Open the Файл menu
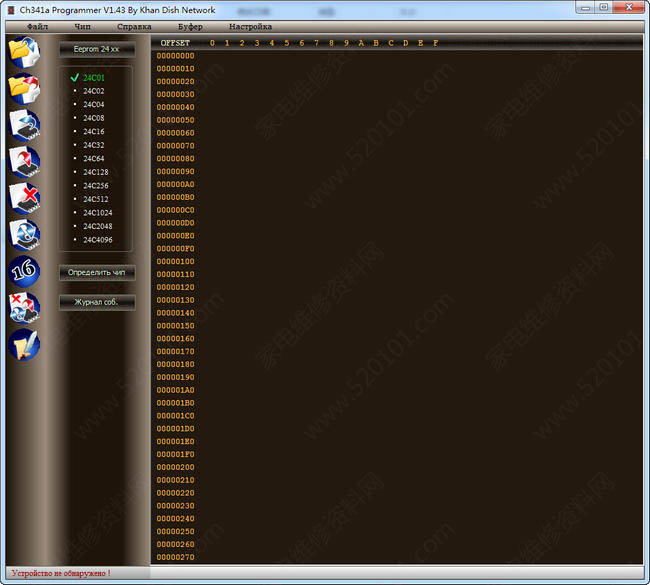Image resolution: width=650 pixels, height=585 pixels. 37,26
